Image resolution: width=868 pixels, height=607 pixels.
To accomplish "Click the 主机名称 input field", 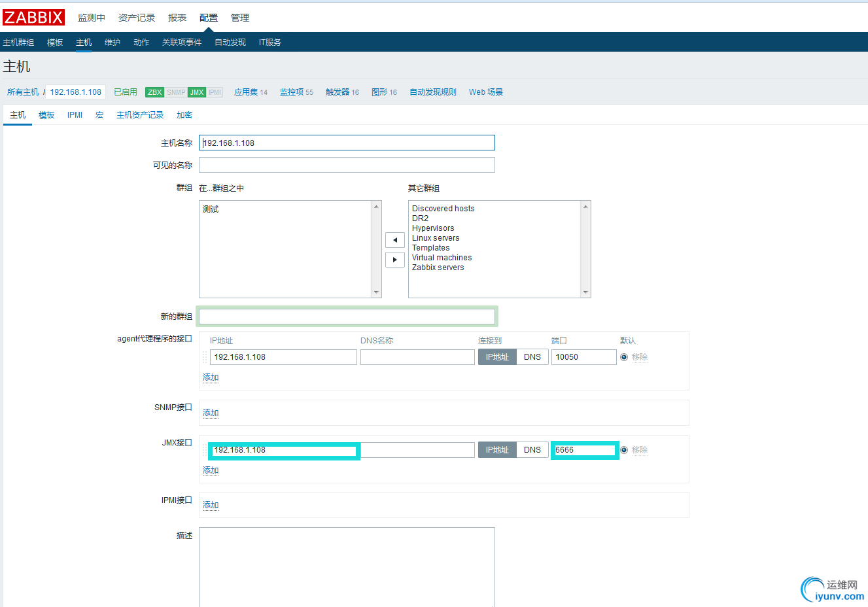I will 347,143.
